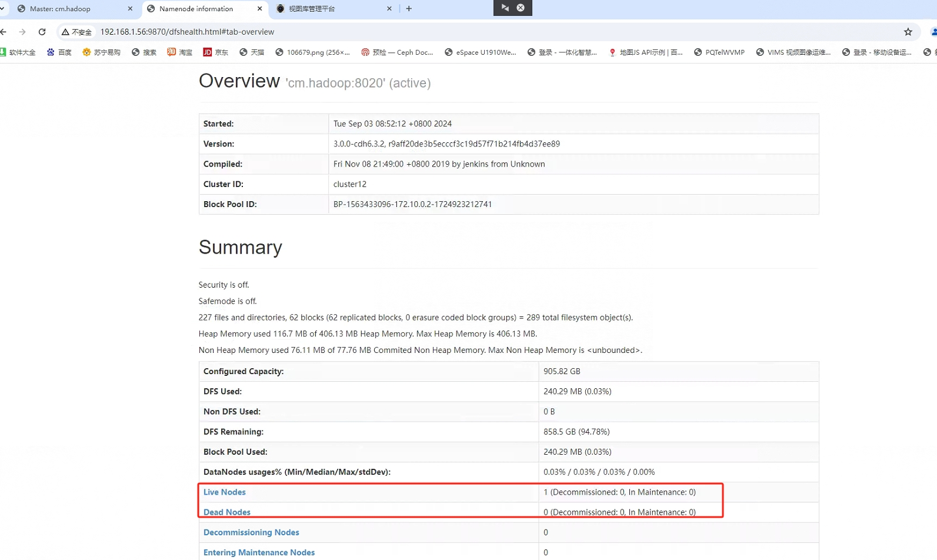The image size is (937, 560).
Task: Click the Version value 3.0.0-cdh6.3.2
Action: (446, 144)
